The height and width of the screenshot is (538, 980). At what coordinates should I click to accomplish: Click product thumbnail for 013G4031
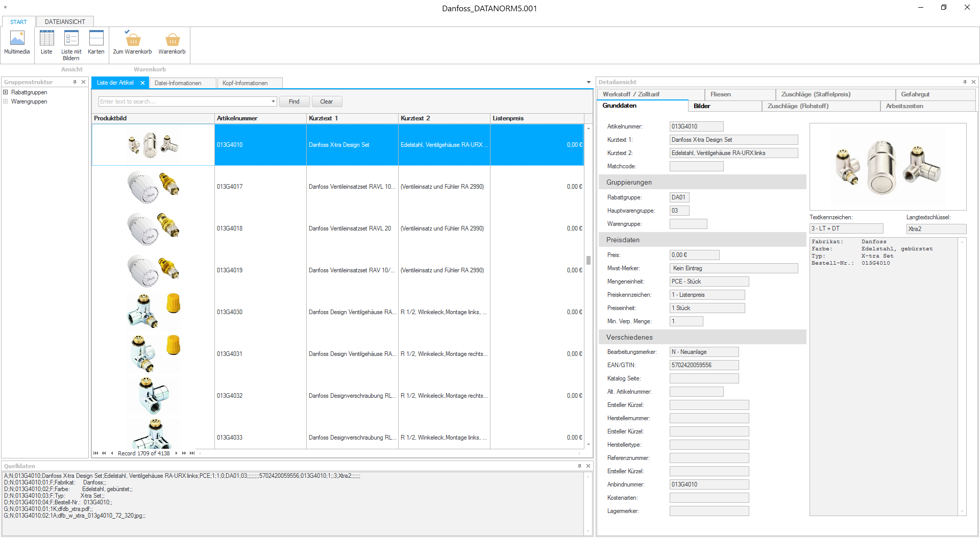pyautogui.click(x=153, y=353)
